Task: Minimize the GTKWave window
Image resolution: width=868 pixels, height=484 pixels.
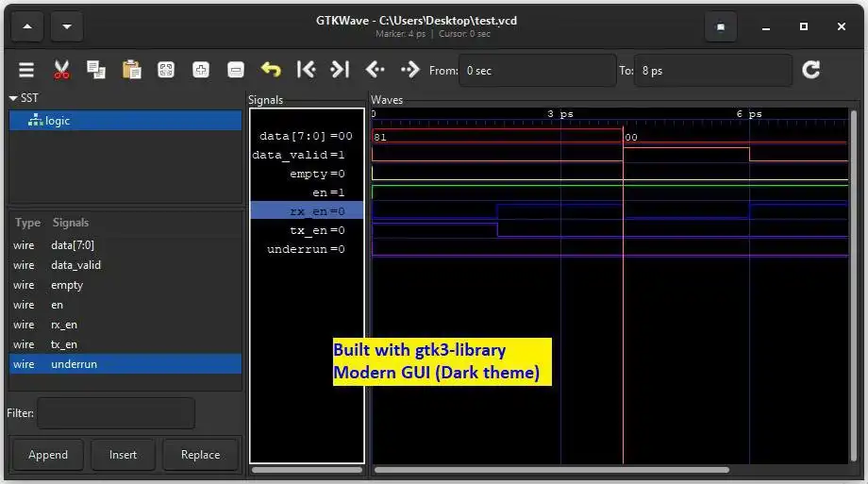Action: pos(766,27)
